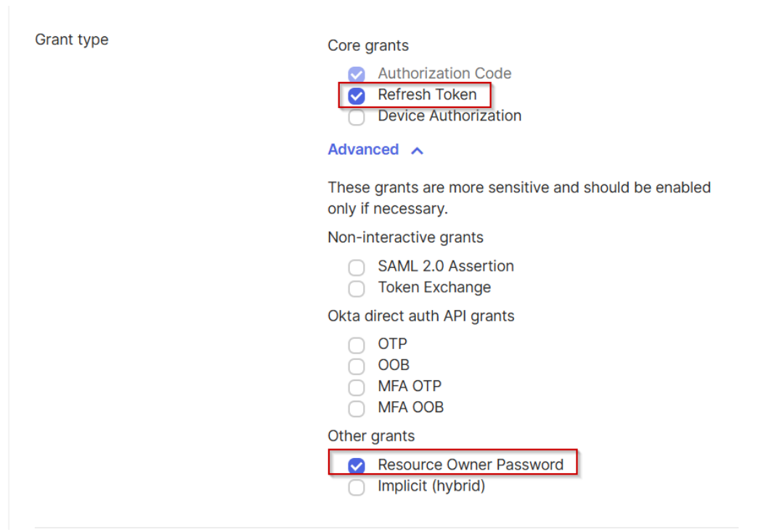The height and width of the screenshot is (532, 761).
Task: Click the Resource Owner Password label text
Action: [x=471, y=465]
